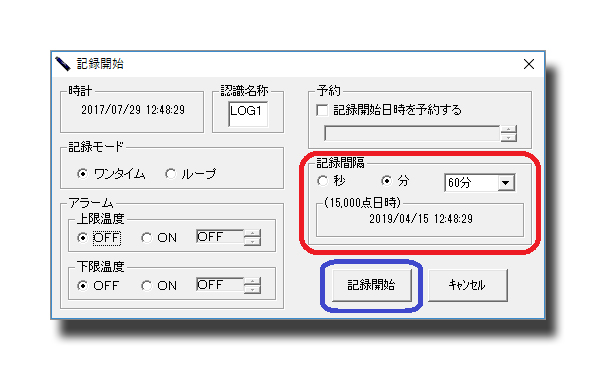Open the 60分 interval dropdown
Screen dimensions: 596x370
click(x=506, y=183)
